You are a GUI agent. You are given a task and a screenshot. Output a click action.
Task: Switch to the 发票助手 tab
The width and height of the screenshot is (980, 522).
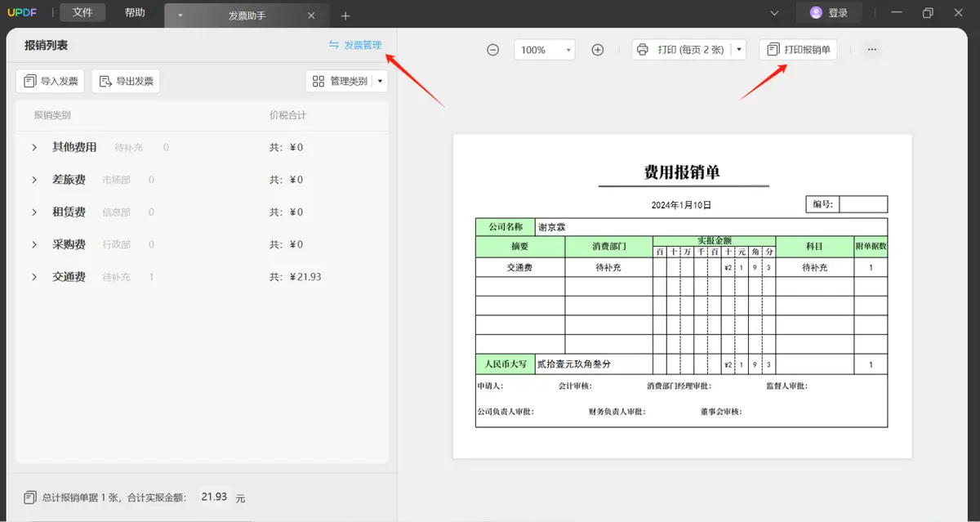248,14
